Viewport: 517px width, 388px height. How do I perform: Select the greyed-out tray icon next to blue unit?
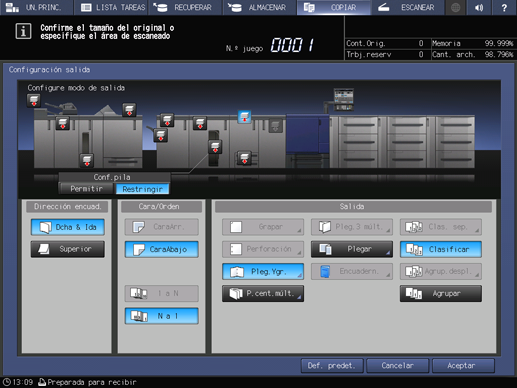pos(276,126)
